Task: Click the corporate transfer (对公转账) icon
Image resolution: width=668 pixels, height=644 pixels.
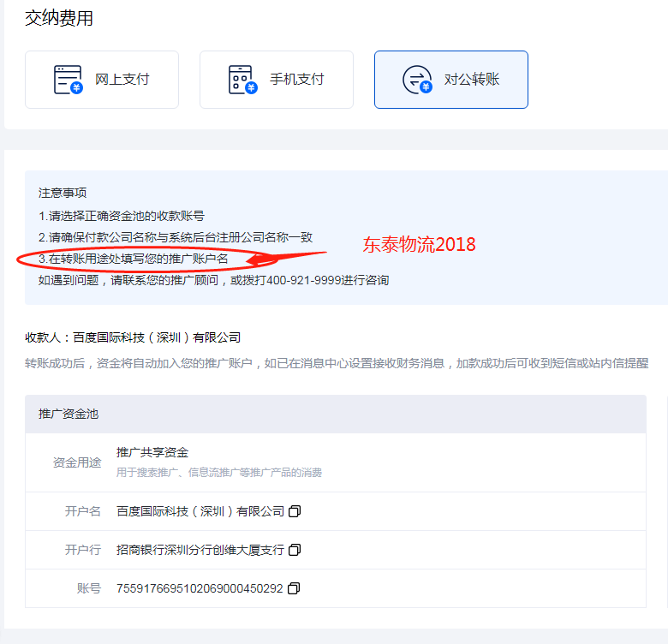Action: point(418,80)
